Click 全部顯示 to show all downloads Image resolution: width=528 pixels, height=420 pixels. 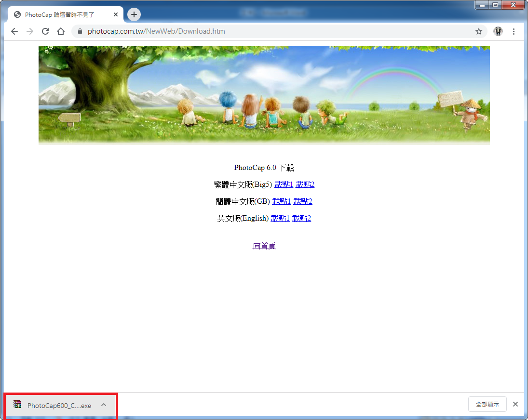pos(487,404)
